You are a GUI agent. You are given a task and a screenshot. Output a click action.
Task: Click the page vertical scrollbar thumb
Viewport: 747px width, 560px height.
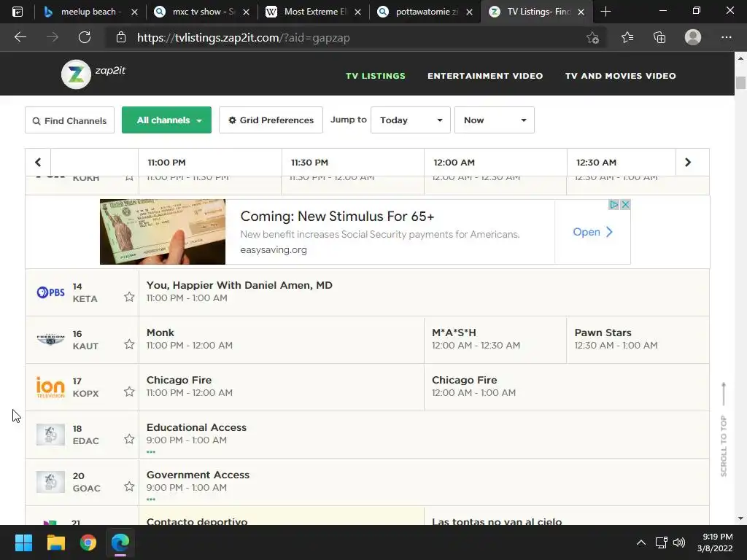pyautogui.click(x=740, y=82)
